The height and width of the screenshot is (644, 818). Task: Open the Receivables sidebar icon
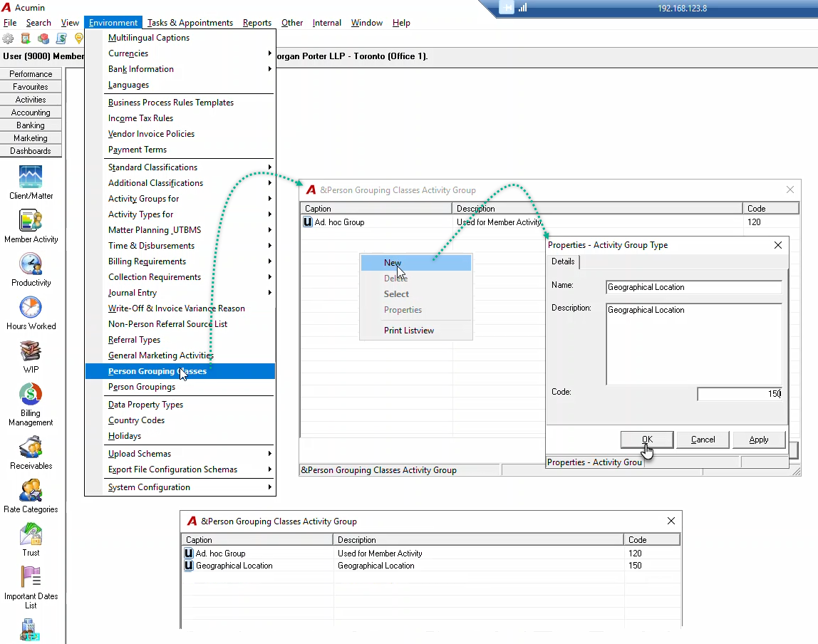pyautogui.click(x=31, y=447)
